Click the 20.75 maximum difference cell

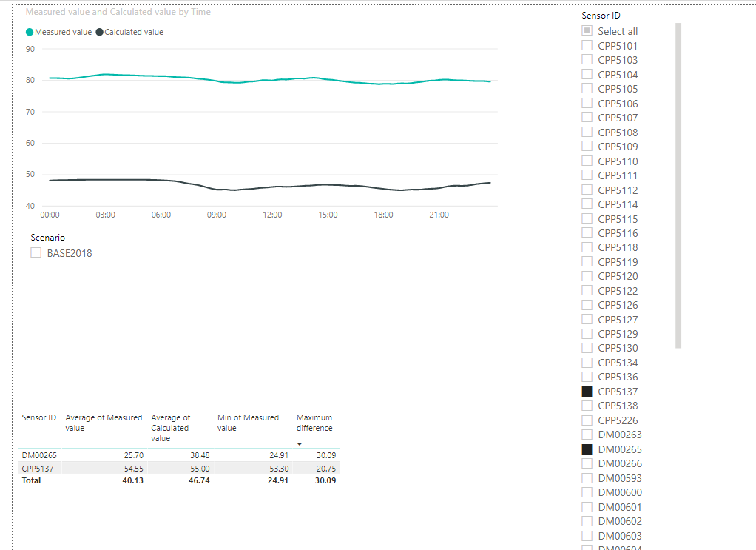tap(326, 469)
